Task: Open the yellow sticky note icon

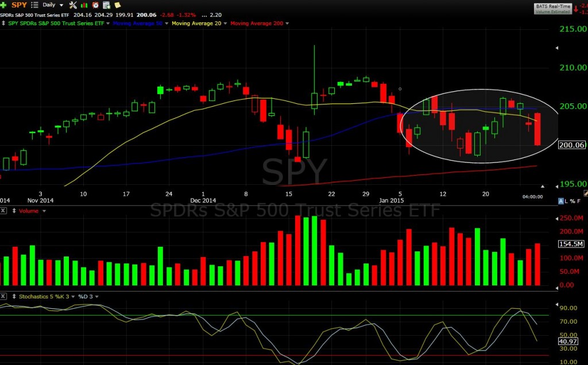Action: coord(117,5)
